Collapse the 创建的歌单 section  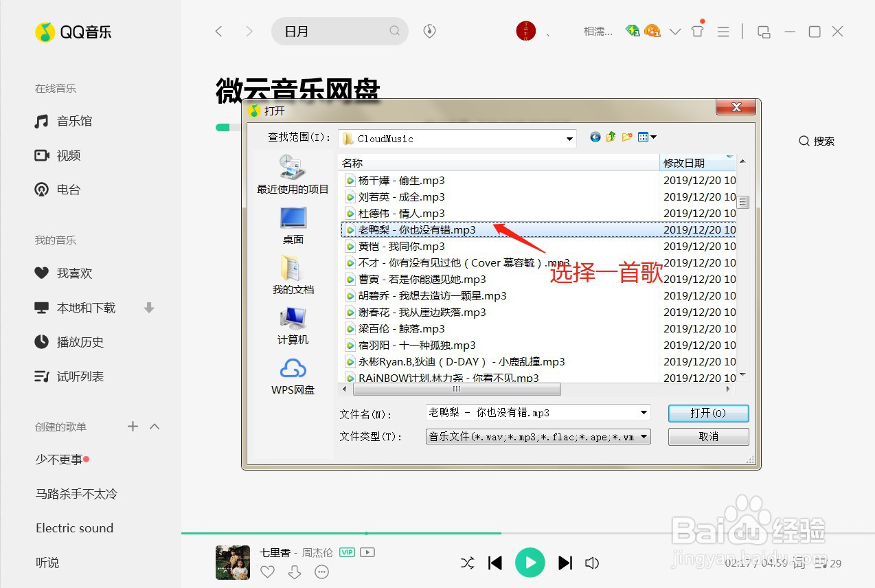155,427
